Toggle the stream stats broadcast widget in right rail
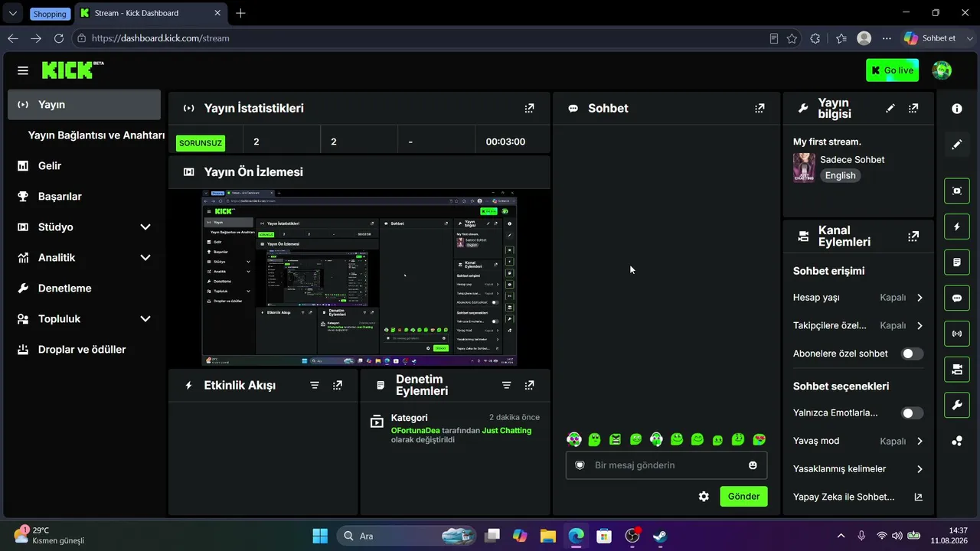 click(x=957, y=334)
